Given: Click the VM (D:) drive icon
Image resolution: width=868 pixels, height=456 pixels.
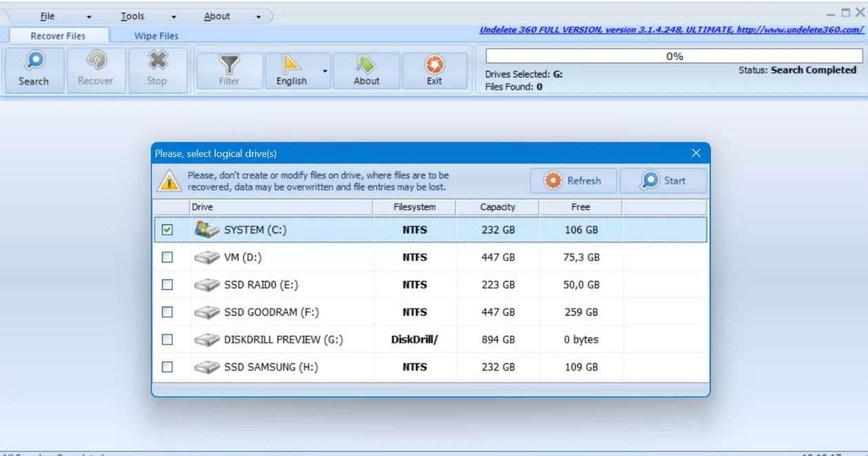Looking at the screenshot, I should 207,258.
